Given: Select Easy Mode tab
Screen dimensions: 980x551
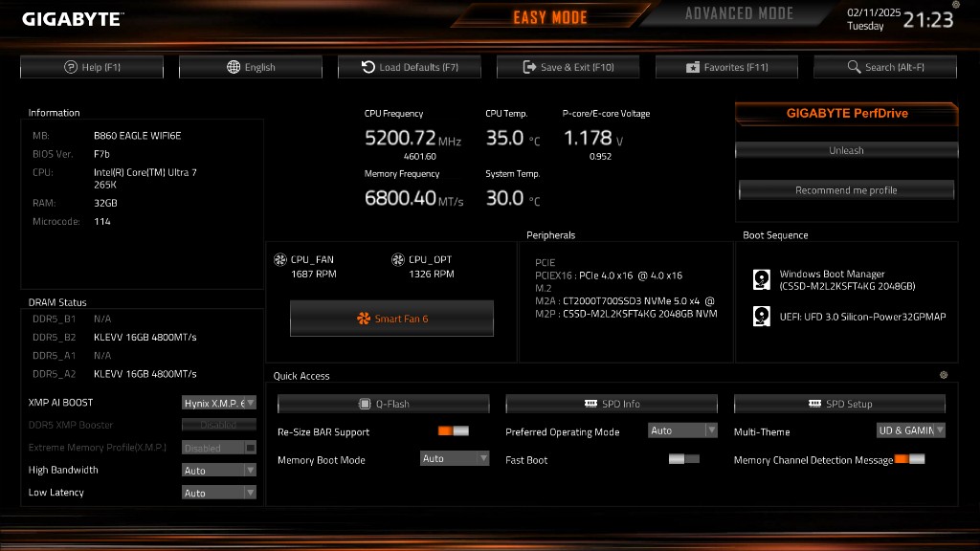Looking at the screenshot, I should pos(550,17).
